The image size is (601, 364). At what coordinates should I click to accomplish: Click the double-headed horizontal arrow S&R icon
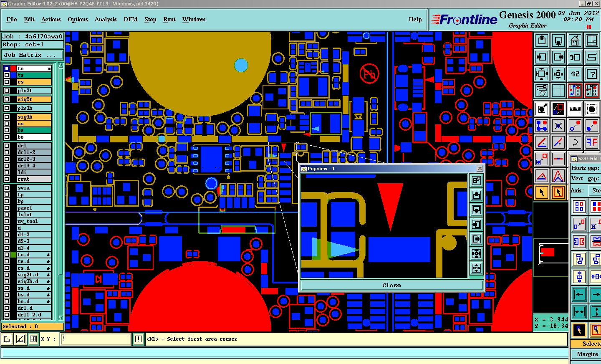click(579, 312)
